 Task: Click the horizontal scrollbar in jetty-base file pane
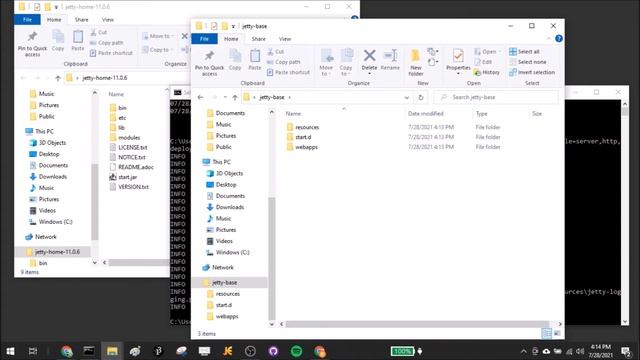point(417,324)
